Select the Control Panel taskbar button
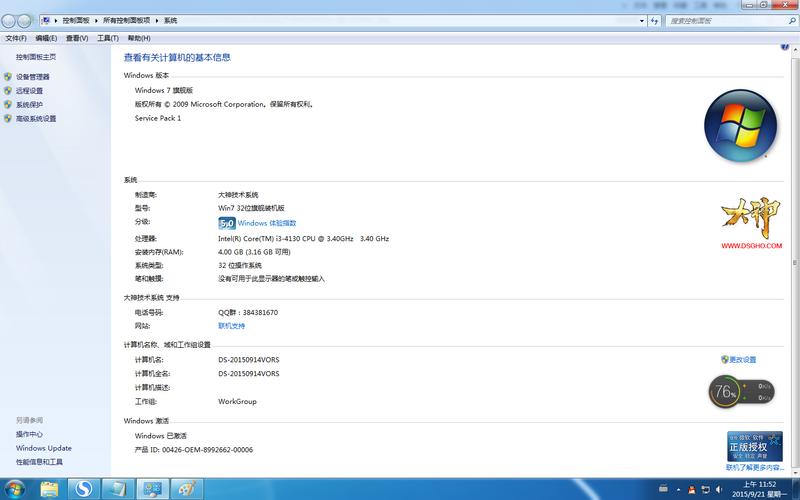The height and width of the screenshot is (500, 800). click(x=152, y=490)
